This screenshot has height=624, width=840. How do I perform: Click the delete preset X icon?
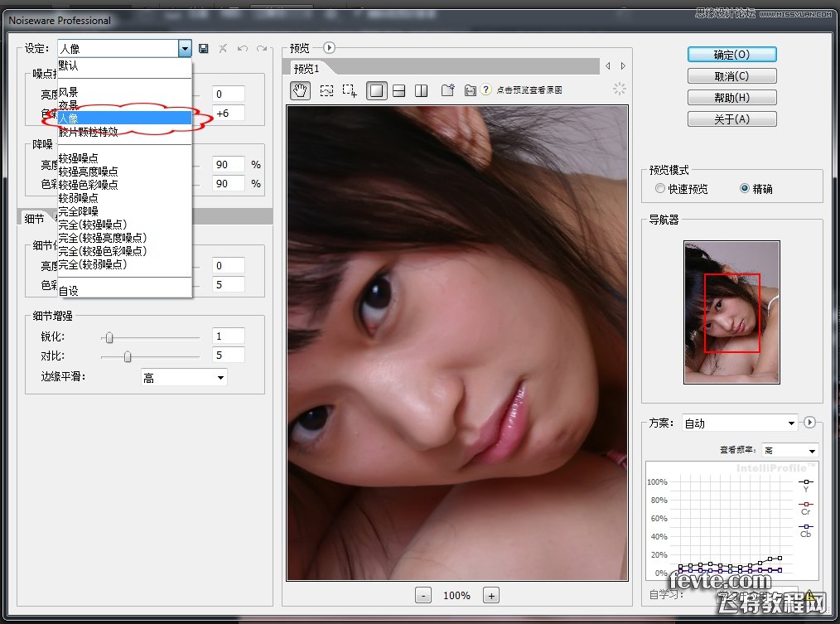[x=223, y=49]
